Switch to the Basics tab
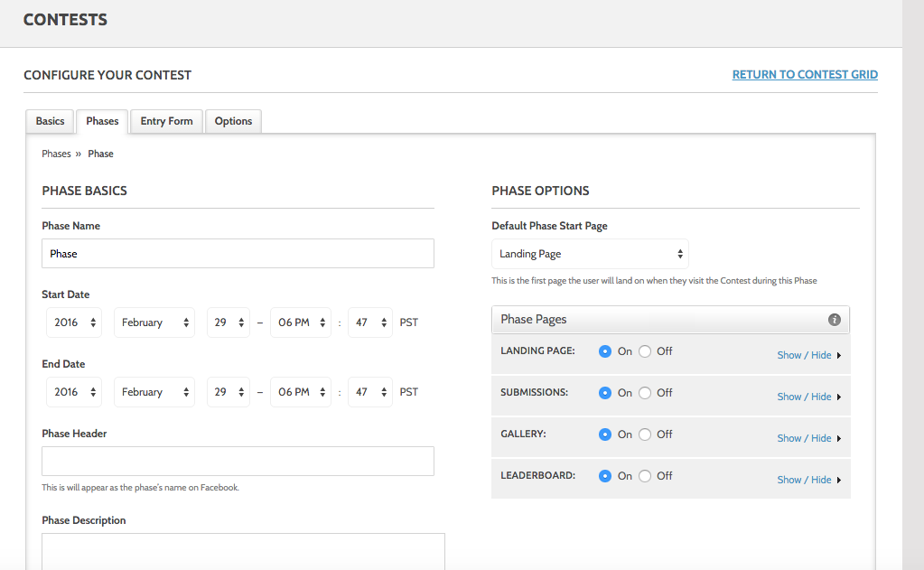The image size is (924, 570). point(51,121)
